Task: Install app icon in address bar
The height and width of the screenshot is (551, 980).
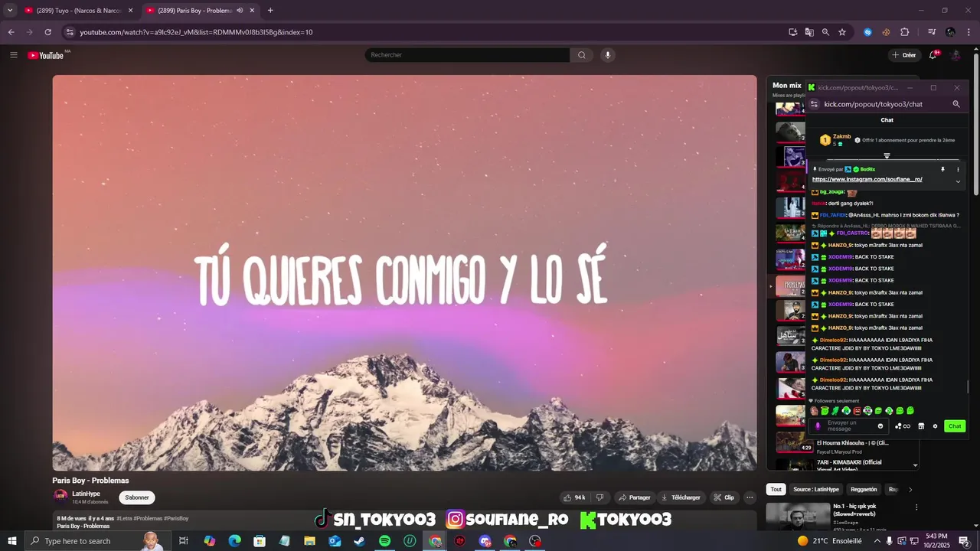Action: (x=793, y=32)
